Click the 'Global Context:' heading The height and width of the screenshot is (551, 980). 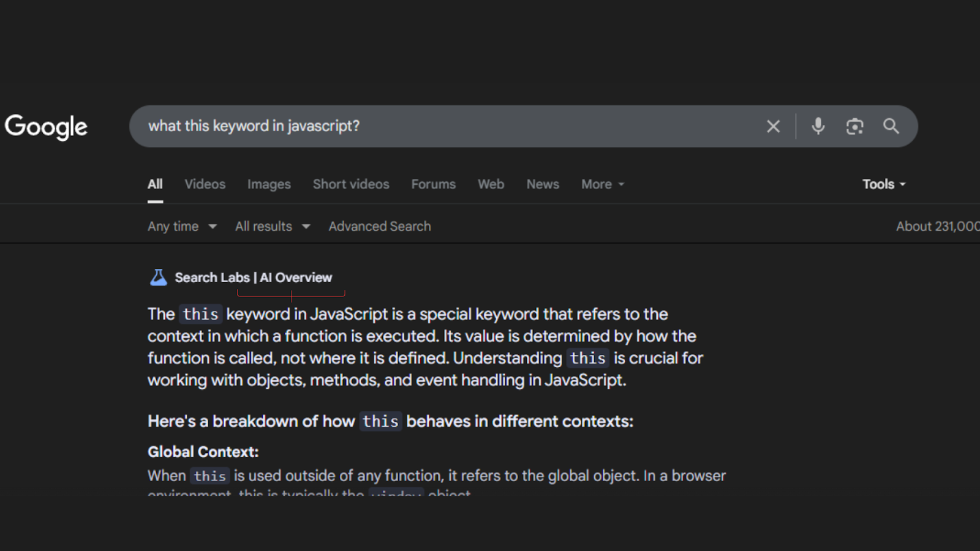203,452
